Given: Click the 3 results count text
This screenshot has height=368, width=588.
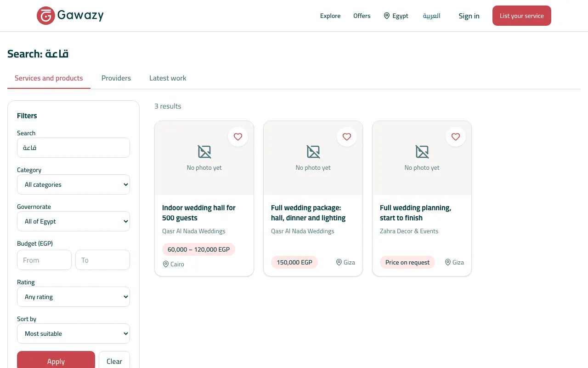Looking at the screenshot, I should [168, 106].
